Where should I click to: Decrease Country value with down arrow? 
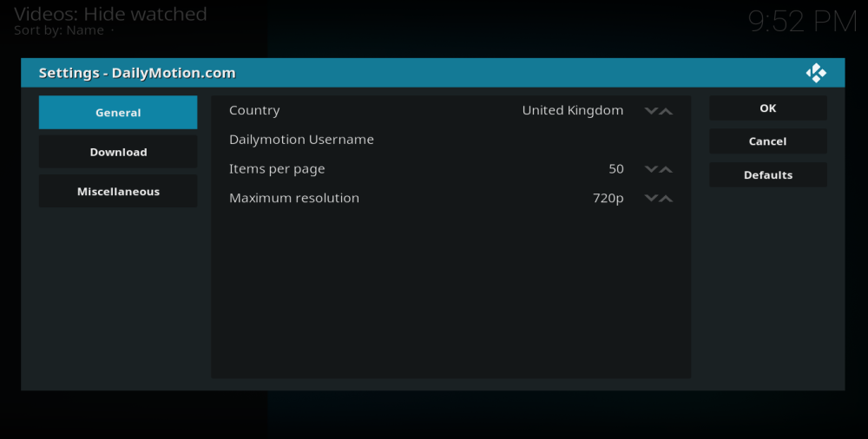(x=651, y=111)
